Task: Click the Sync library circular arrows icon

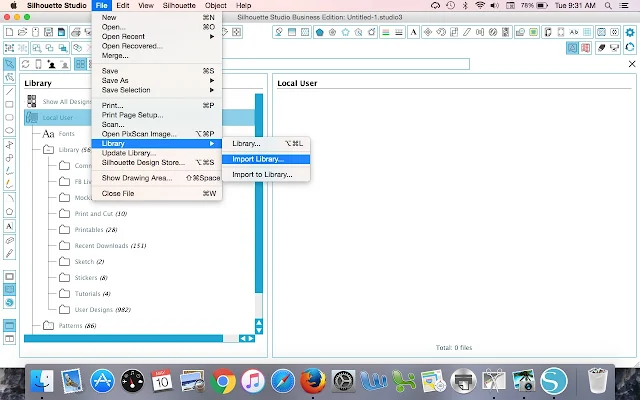Action: [25, 64]
